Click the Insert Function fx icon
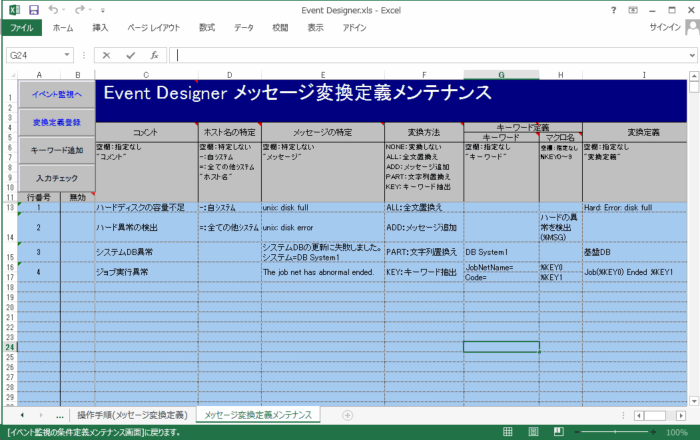The image size is (700, 440). pos(154,55)
